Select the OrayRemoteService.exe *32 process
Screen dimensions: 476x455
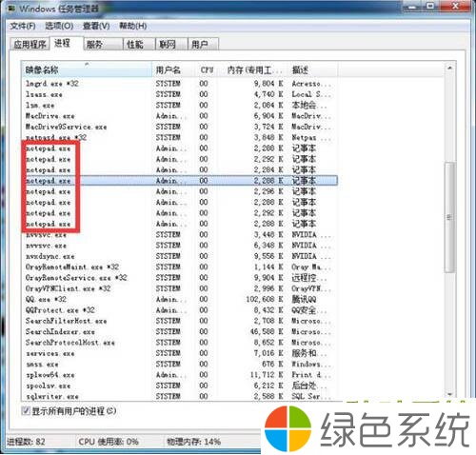click(x=179, y=278)
